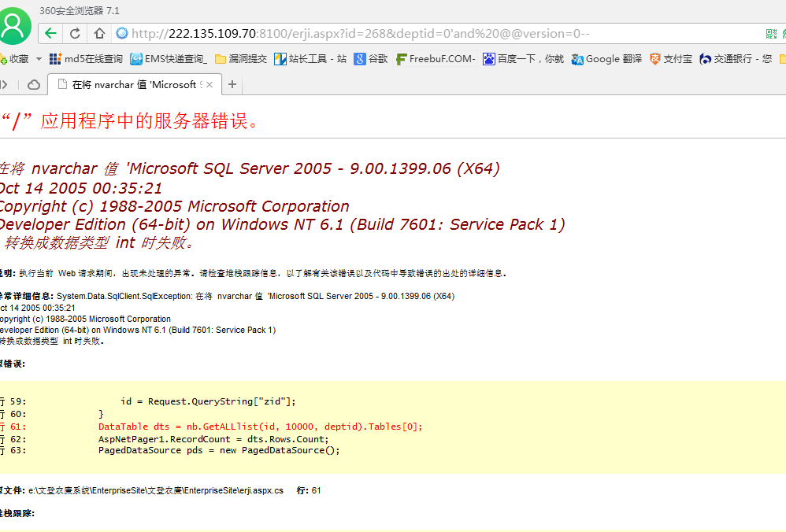The width and height of the screenshot is (786, 532).
Task: Click the red server error heading
Action: [x=130, y=121]
